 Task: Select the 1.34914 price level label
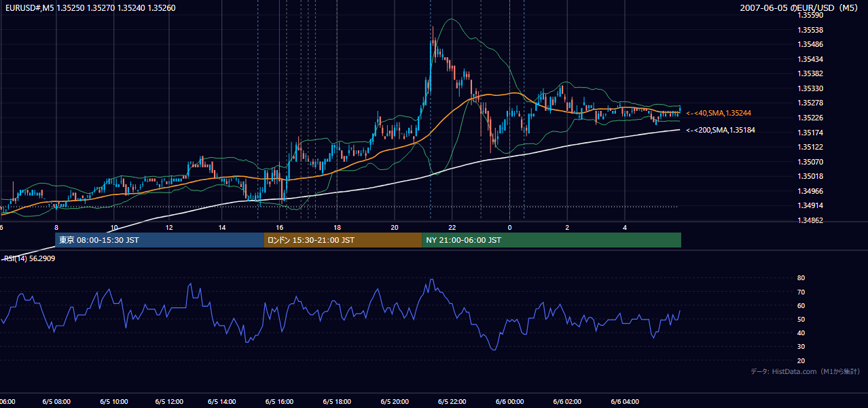pyautogui.click(x=811, y=205)
